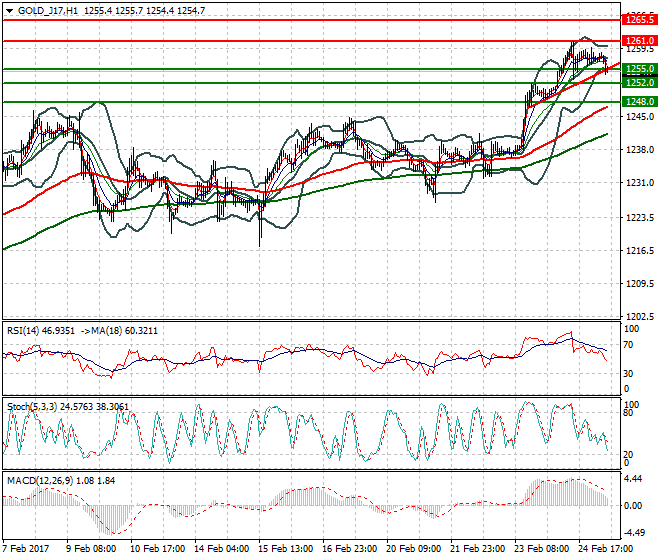Select the 10 Feb 17:00 time label
660x560 pixels.
click(157, 549)
